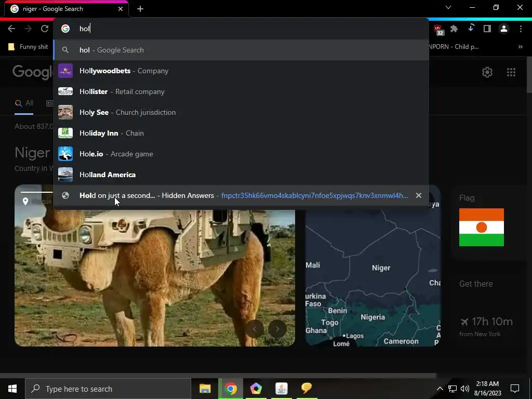Viewport: 532px width, 399px height.
Task: Remove the Hidden Answers suggestion with X
Action: pyautogui.click(x=419, y=195)
